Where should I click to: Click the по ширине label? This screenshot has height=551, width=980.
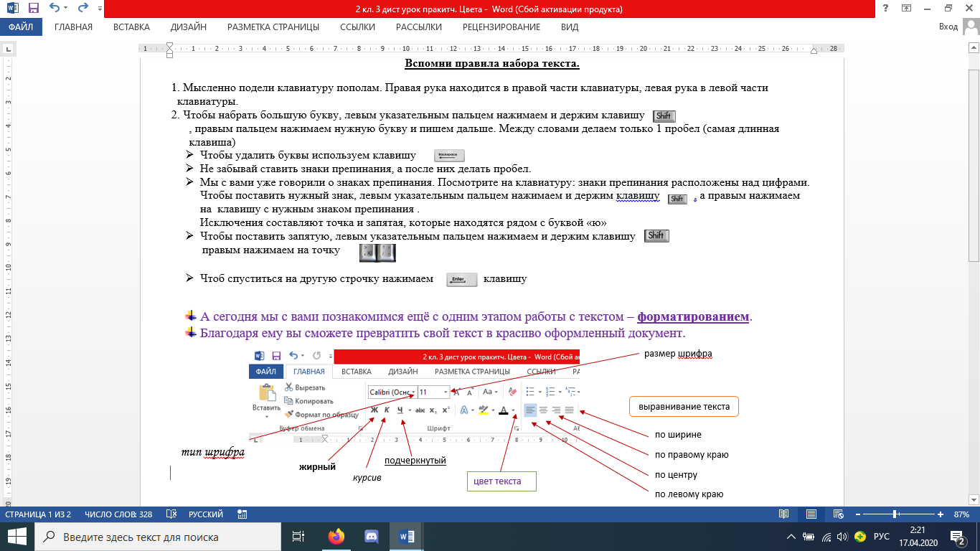pos(678,434)
